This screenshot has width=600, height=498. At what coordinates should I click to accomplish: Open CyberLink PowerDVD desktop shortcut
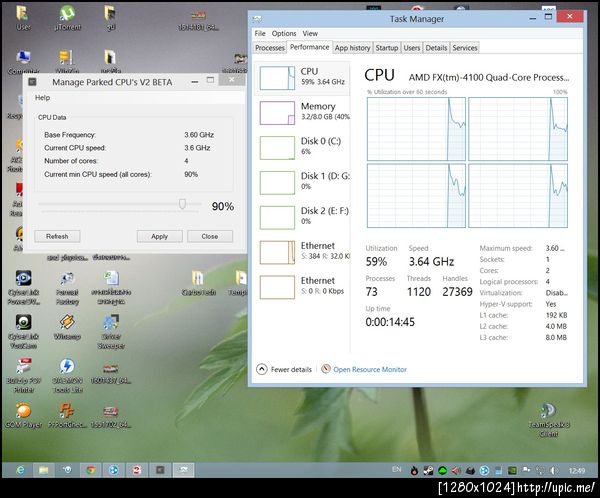[x=23, y=287]
